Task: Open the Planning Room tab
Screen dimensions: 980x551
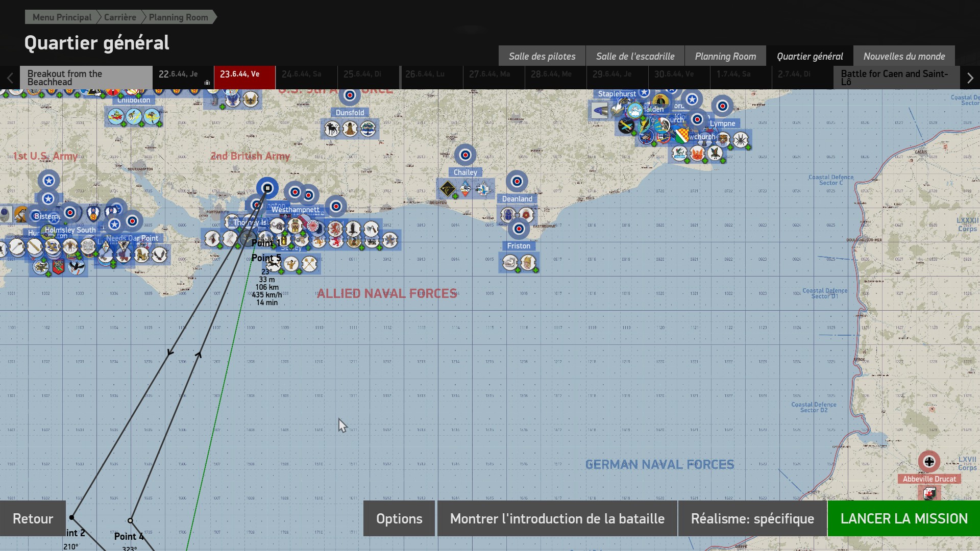Action: (725, 56)
